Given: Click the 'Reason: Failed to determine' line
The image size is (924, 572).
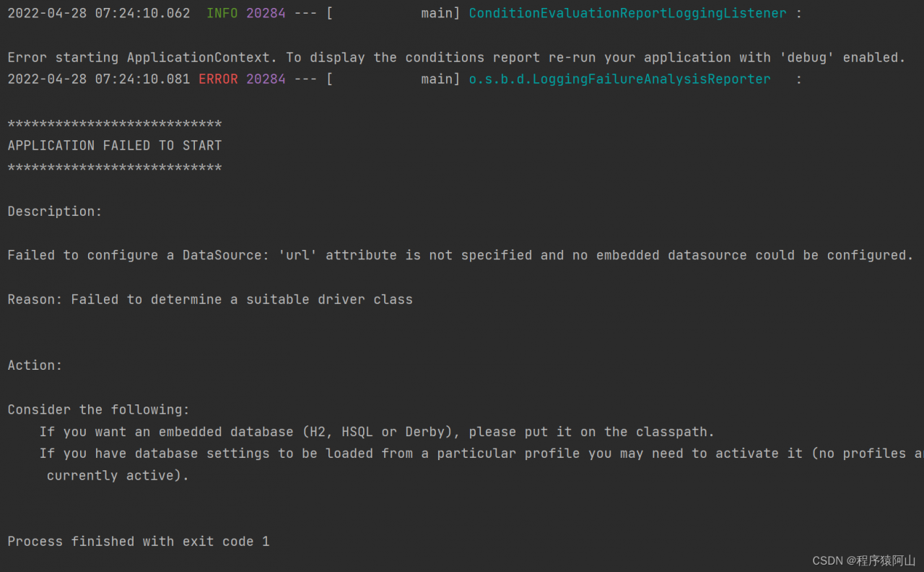Looking at the screenshot, I should 210,299.
